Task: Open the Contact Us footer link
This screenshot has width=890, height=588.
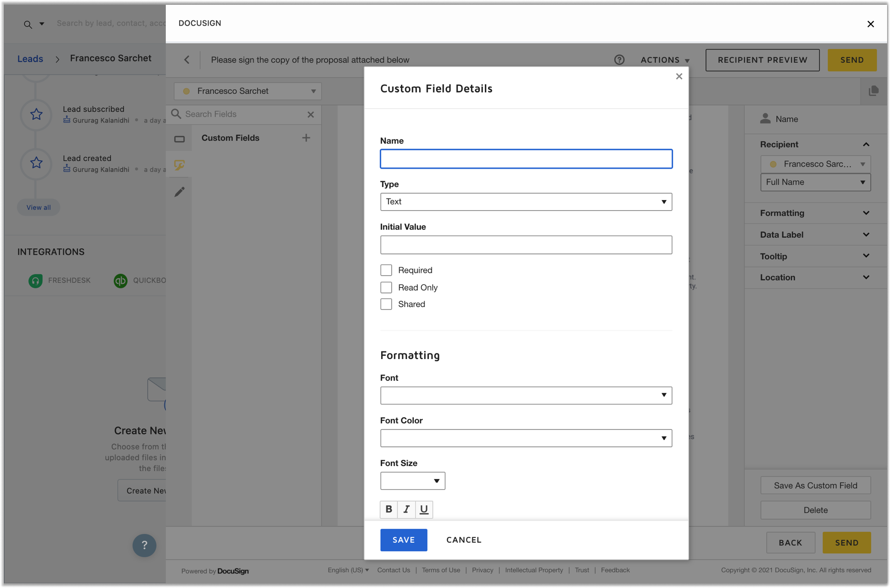Action: tap(393, 570)
